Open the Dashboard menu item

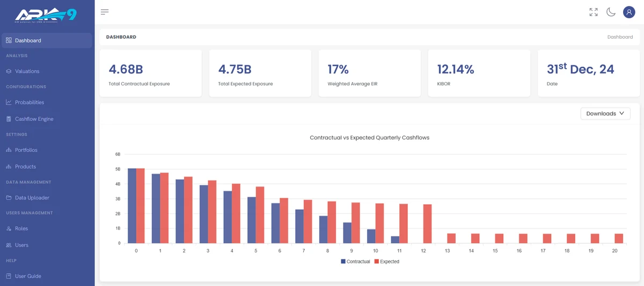tap(47, 40)
